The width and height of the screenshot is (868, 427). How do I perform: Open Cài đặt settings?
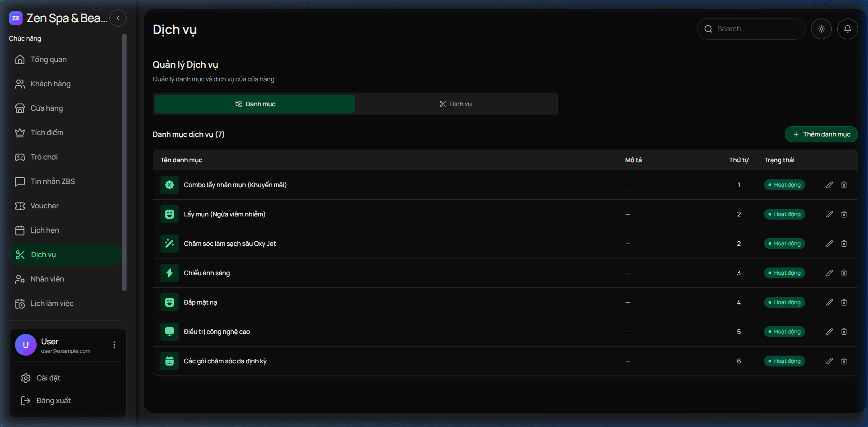48,378
